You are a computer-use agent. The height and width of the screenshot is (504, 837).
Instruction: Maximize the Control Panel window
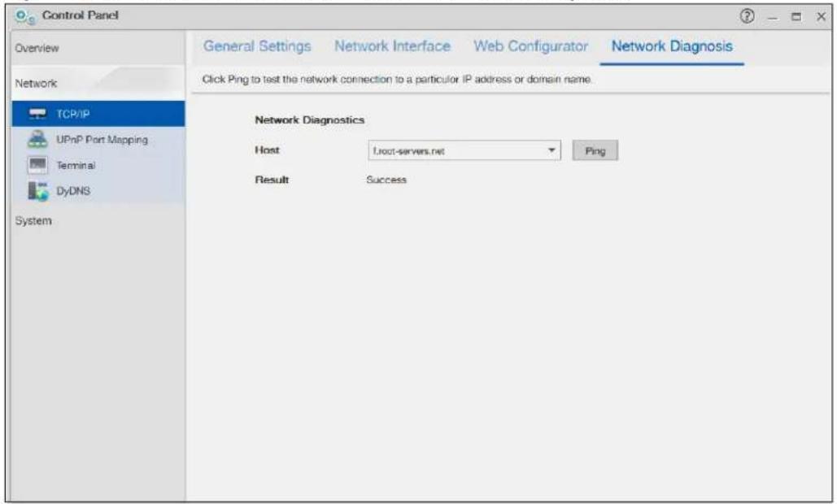tap(796, 17)
